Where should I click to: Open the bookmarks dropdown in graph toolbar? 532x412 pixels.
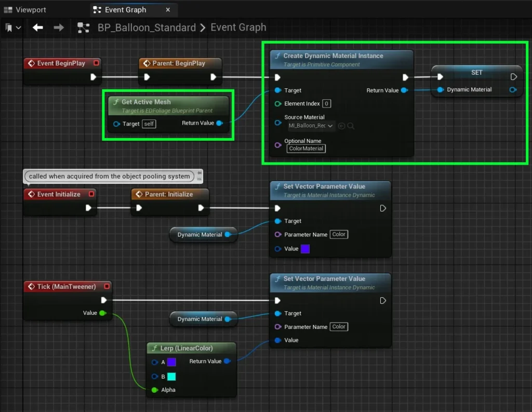click(x=14, y=28)
